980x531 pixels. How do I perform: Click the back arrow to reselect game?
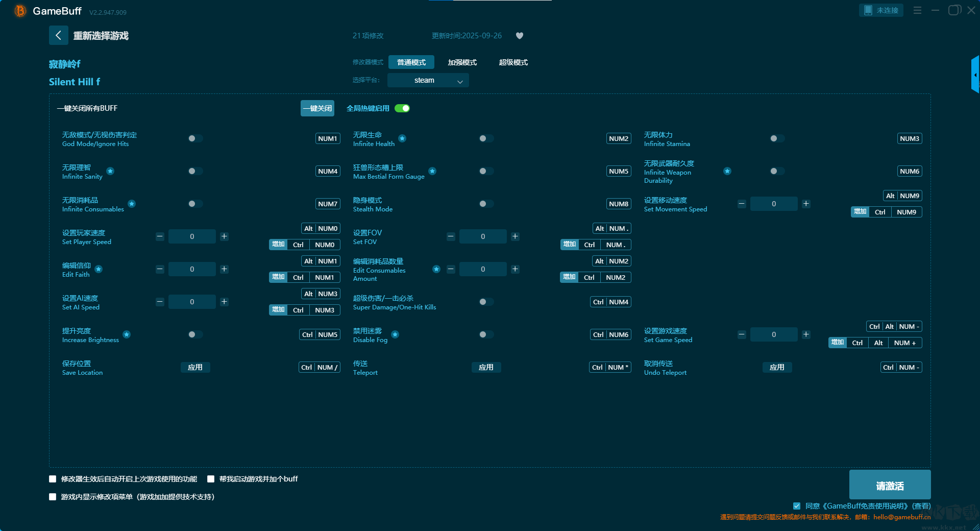(58, 35)
